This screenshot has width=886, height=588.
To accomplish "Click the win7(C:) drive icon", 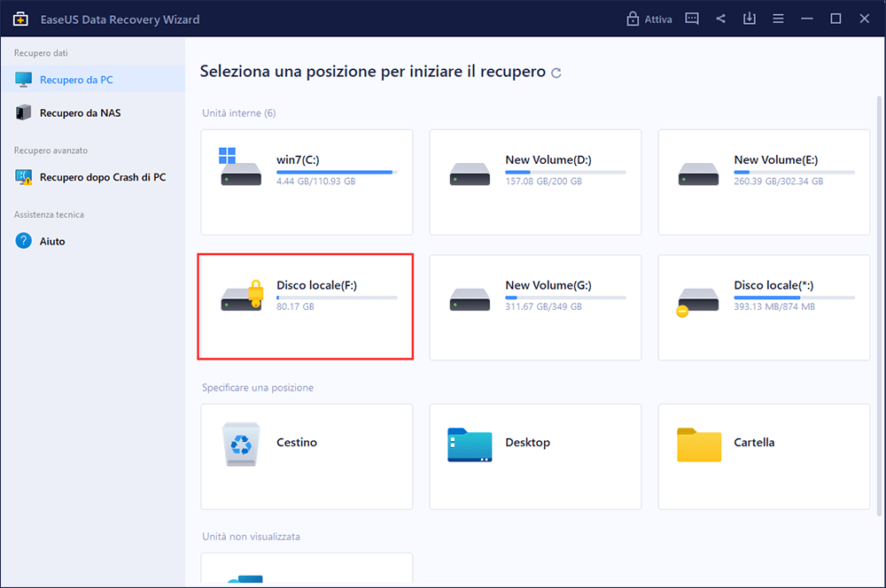I will (x=240, y=167).
